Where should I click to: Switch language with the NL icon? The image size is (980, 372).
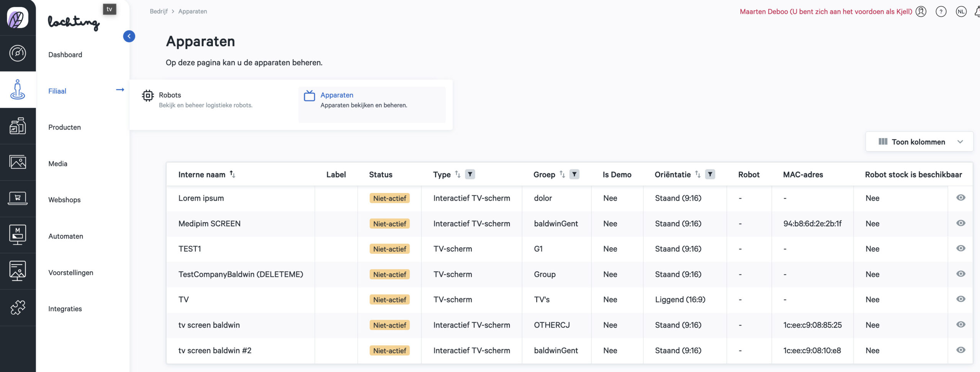(x=961, y=11)
